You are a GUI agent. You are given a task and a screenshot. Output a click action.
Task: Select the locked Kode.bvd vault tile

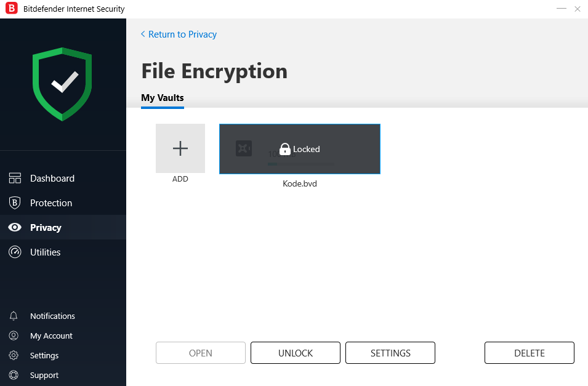[300, 149]
